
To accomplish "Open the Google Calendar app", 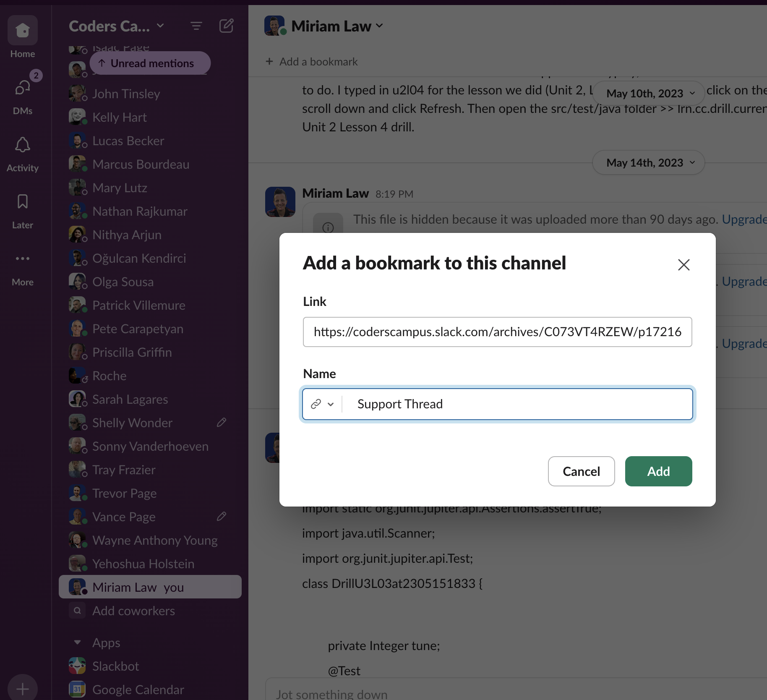I will pos(138,690).
